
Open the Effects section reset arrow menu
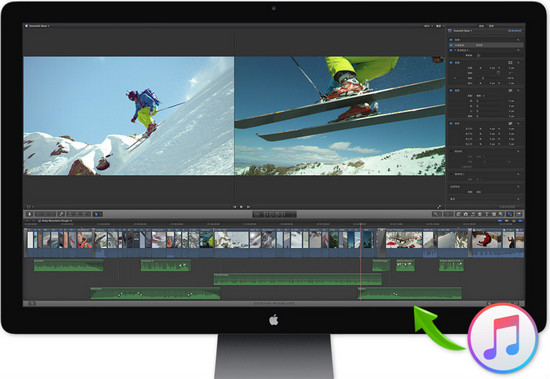click(x=518, y=40)
